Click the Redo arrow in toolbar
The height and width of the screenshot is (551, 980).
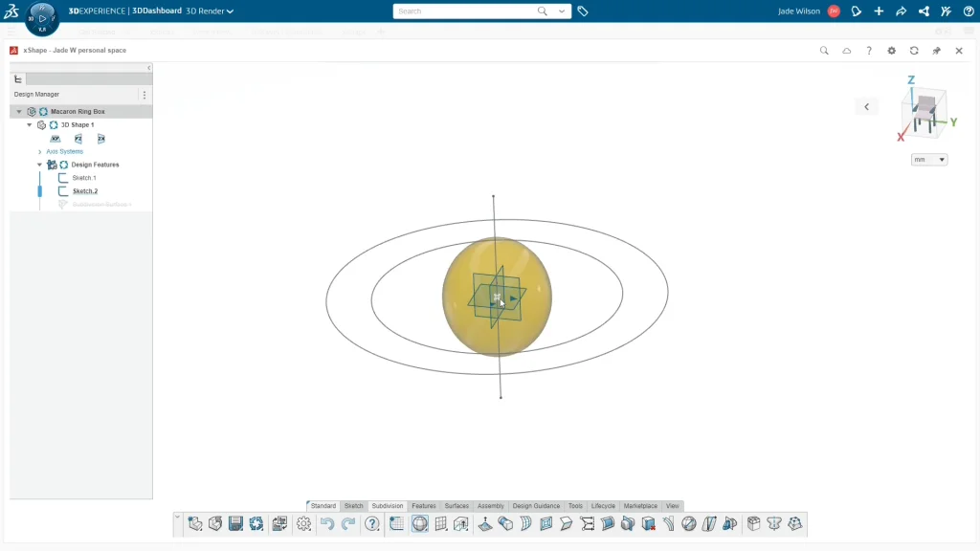[348, 523]
